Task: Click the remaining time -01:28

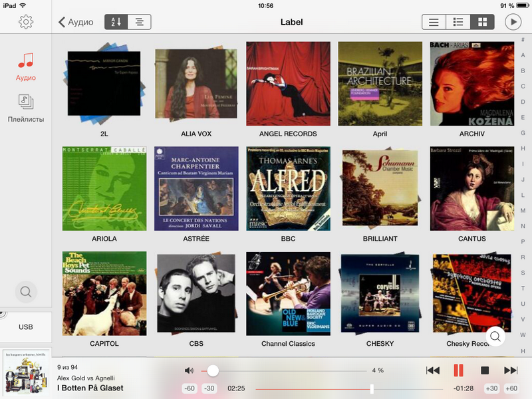Action: 464,388
